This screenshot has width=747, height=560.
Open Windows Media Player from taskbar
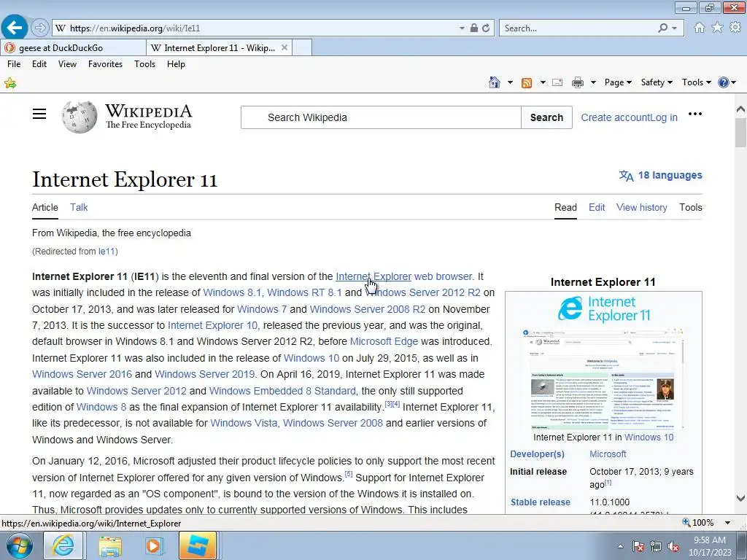point(154,545)
